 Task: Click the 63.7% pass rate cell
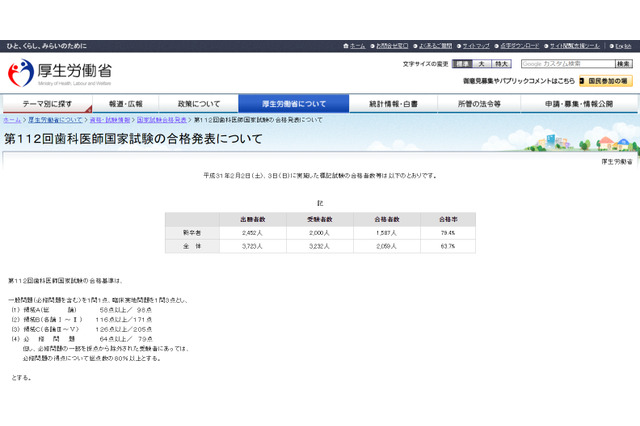[x=448, y=246]
